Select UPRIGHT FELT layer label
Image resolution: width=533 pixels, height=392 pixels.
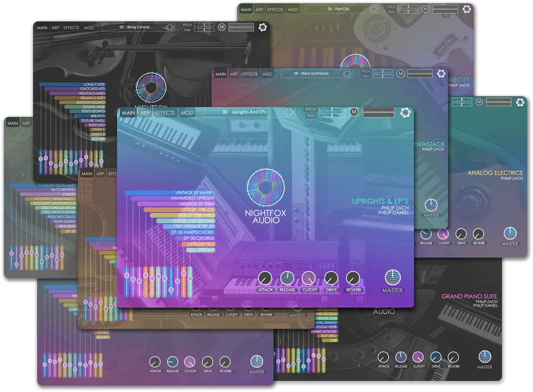[x=201, y=245]
